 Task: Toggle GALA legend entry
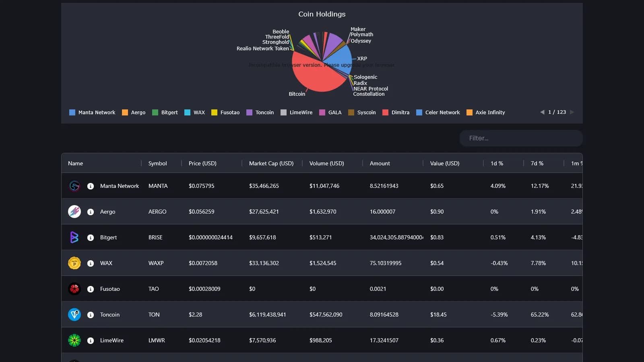click(330, 113)
